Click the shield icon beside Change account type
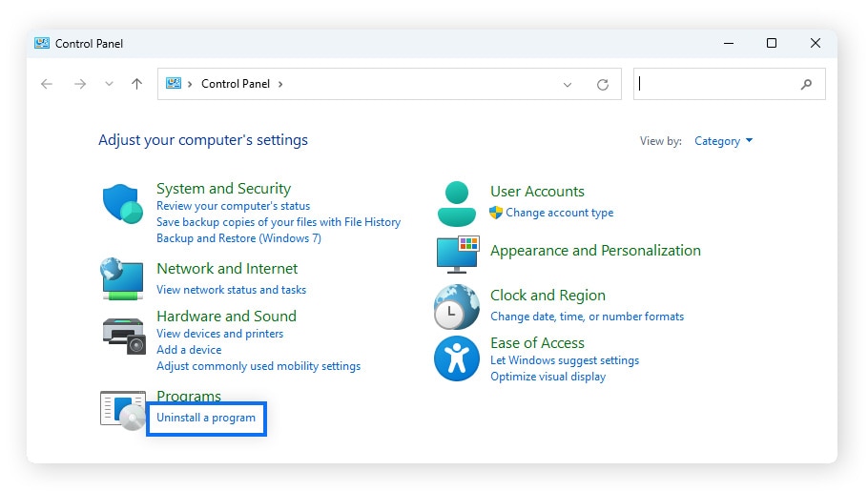The width and height of the screenshot is (868, 491). pos(496,212)
